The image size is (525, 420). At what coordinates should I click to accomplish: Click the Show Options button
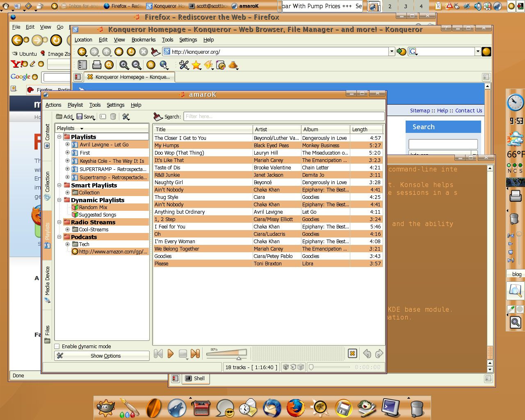[102, 356]
